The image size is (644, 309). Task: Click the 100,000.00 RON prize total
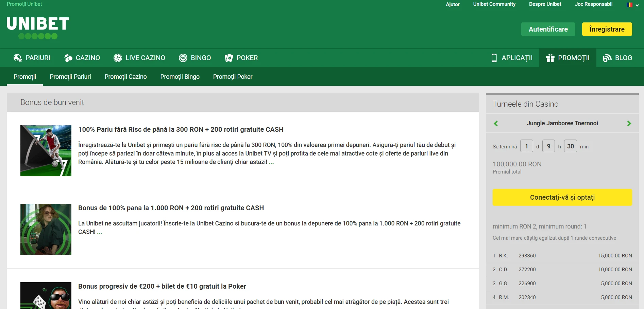pyautogui.click(x=517, y=164)
